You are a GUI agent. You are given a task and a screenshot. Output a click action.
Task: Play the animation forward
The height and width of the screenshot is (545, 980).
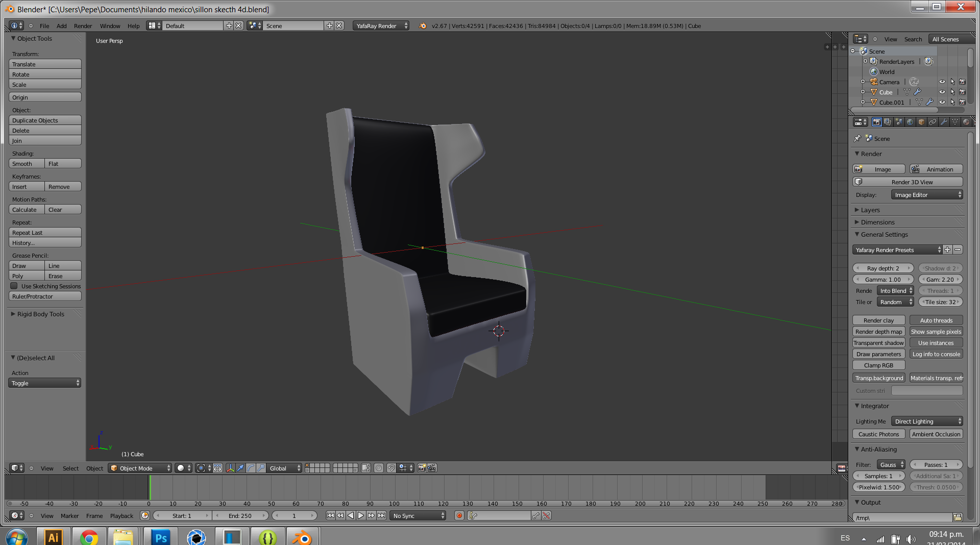pyautogui.click(x=361, y=515)
